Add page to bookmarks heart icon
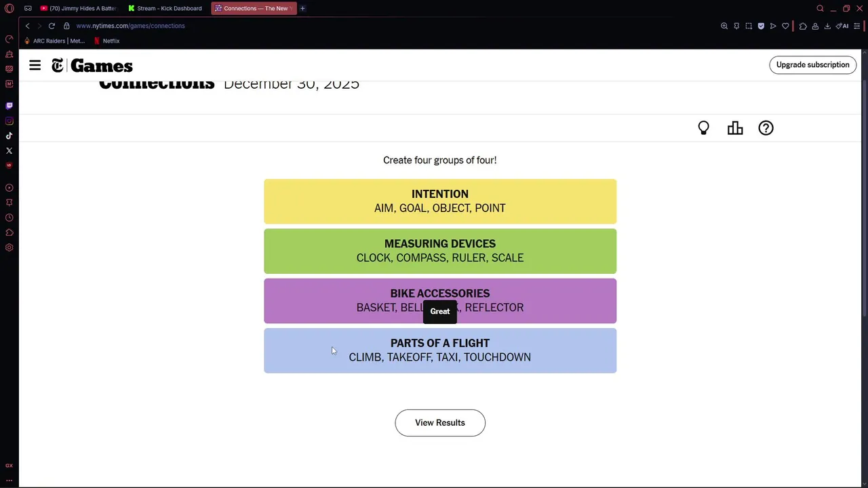Image resolution: width=868 pixels, height=488 pixels. (785, 26)
